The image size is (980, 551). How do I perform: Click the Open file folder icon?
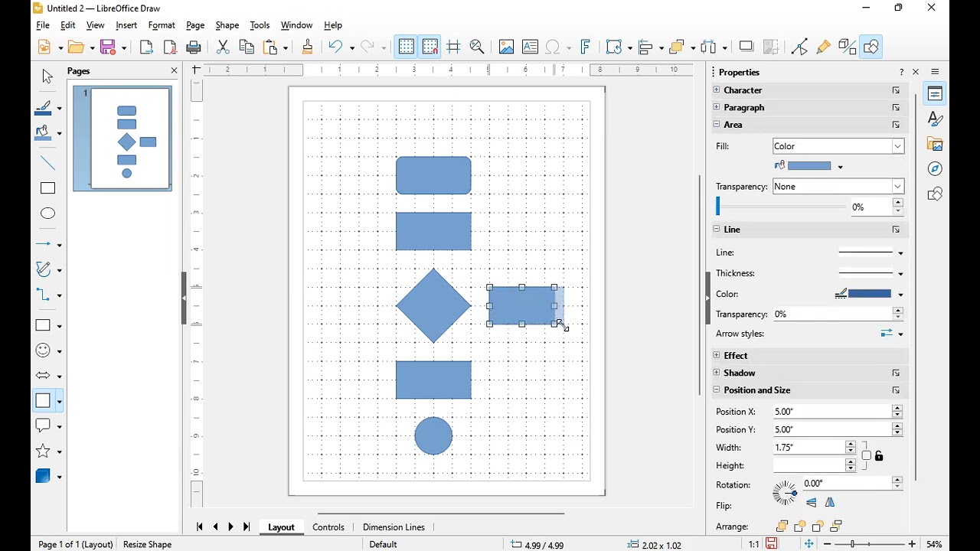[x=77, y=47]
